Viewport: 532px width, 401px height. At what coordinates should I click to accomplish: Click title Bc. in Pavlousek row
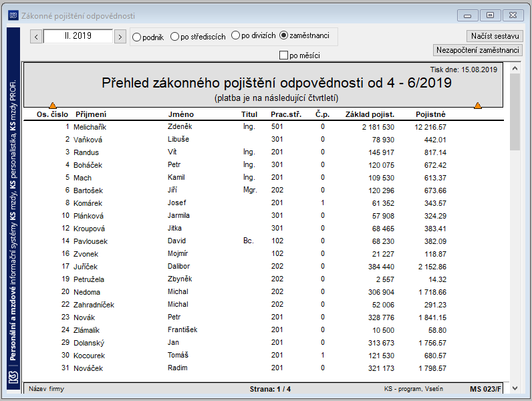249,241
